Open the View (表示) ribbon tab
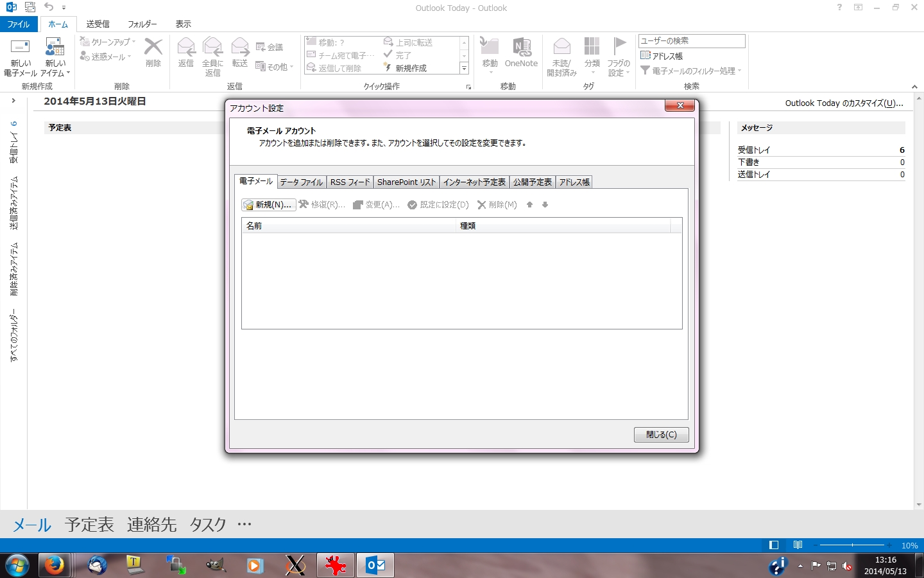This screenshot has height=578, width=924. pos(184,24)
